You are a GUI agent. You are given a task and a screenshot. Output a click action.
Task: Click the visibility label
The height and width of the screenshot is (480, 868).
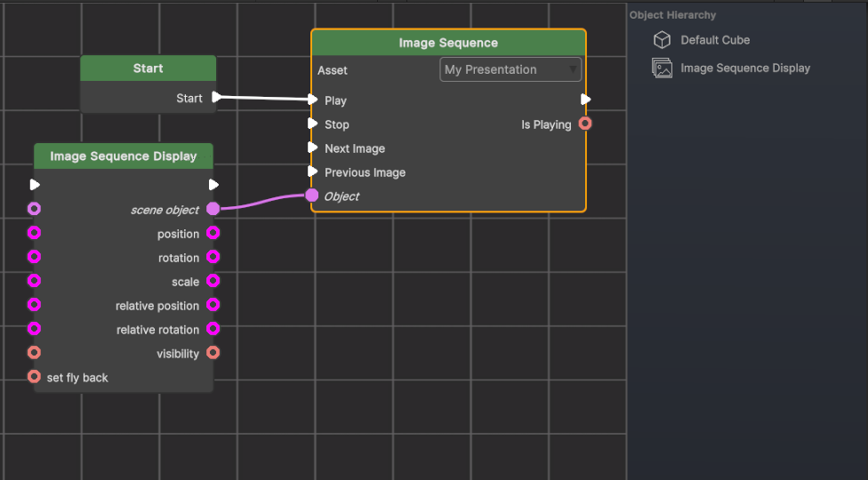[178, 354]
